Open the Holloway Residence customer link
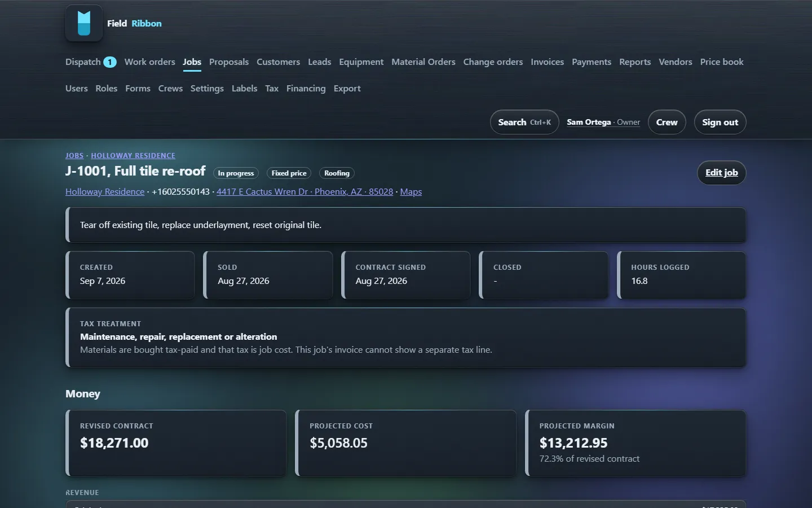The width and height of the screenshot is (812, 508). tap(105, 192)
